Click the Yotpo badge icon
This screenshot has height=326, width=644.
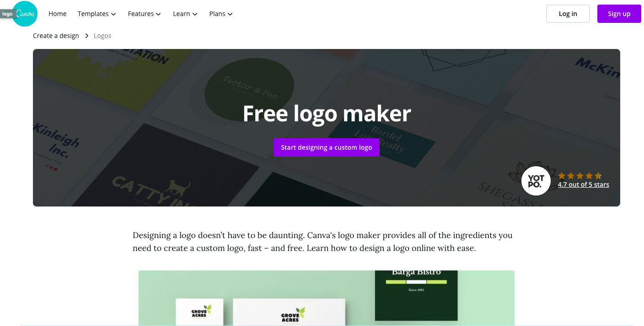[536, 181]
